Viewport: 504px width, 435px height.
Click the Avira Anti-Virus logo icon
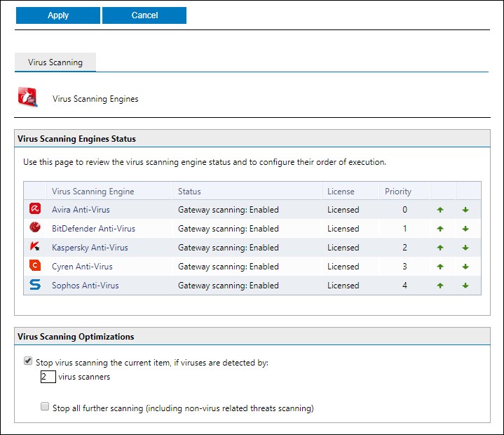coord(35,208)
